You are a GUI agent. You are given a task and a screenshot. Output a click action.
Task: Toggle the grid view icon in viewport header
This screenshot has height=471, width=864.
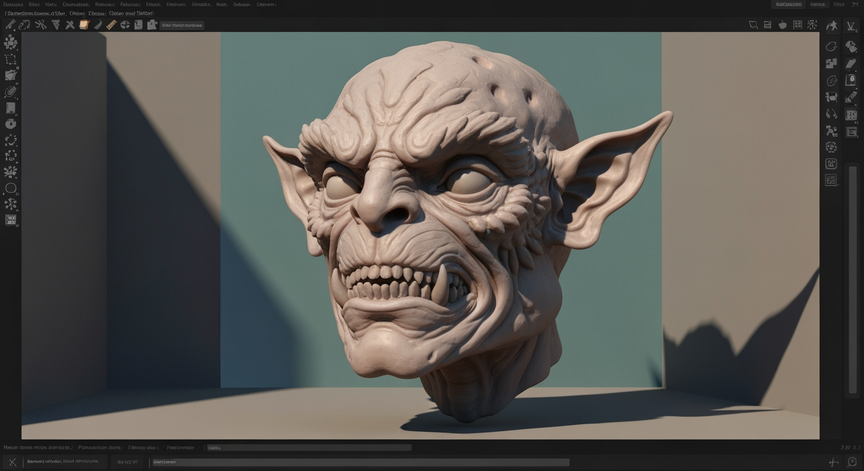[797, 25]
